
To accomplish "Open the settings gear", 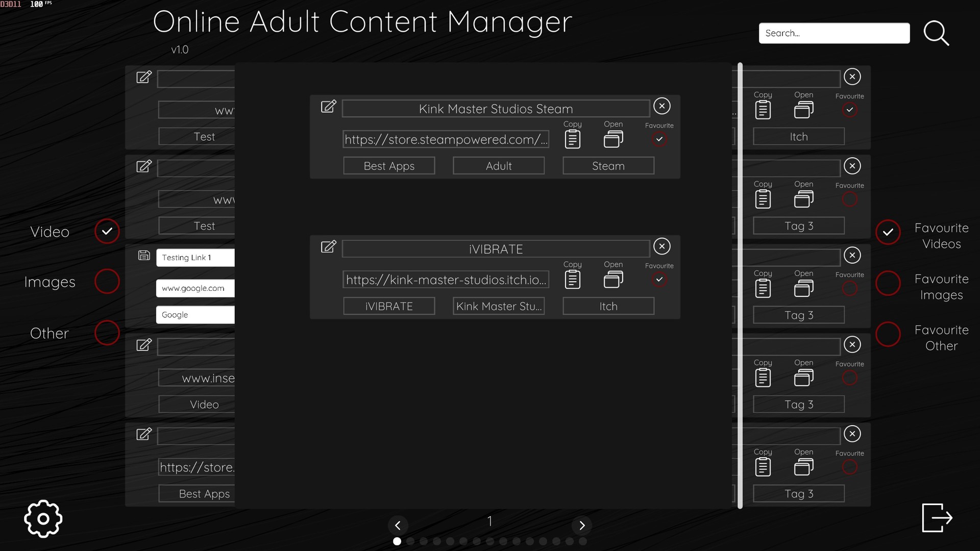I will click(43, 518).
